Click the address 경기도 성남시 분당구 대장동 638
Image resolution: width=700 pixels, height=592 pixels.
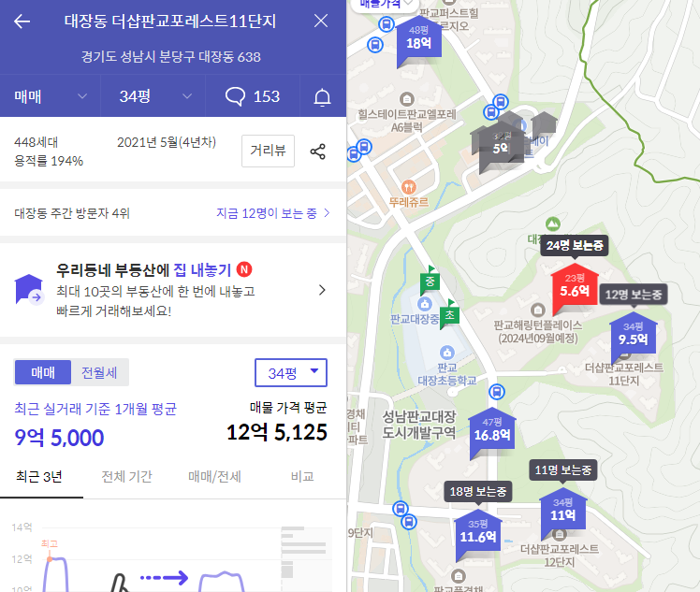[171, 57]
